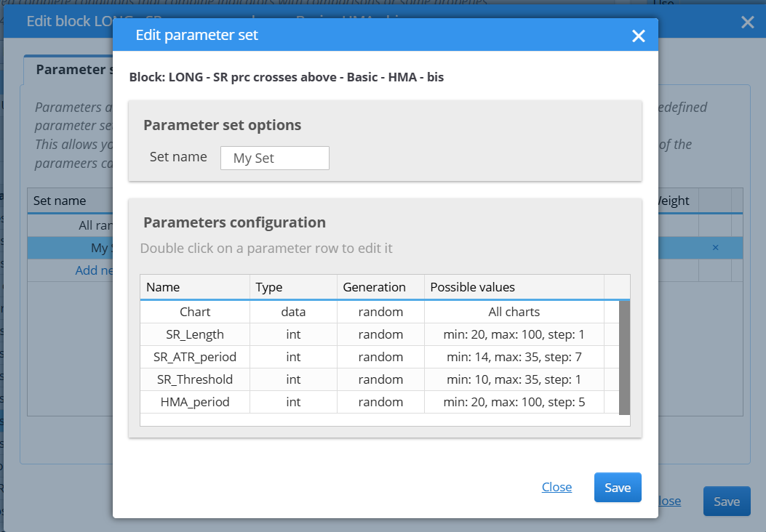Click the parameters table vertical scrollbar
This screenshot has width=766, height=532.
(624, 358)
